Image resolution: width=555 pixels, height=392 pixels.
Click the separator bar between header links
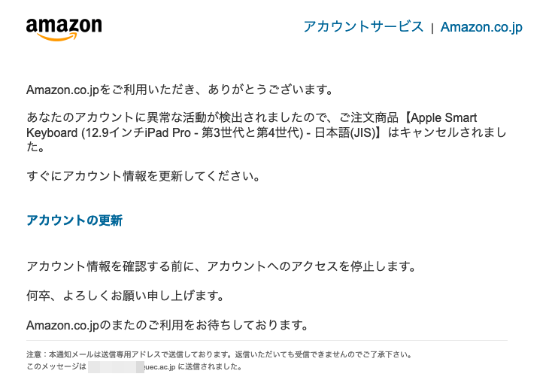[432, 28]
